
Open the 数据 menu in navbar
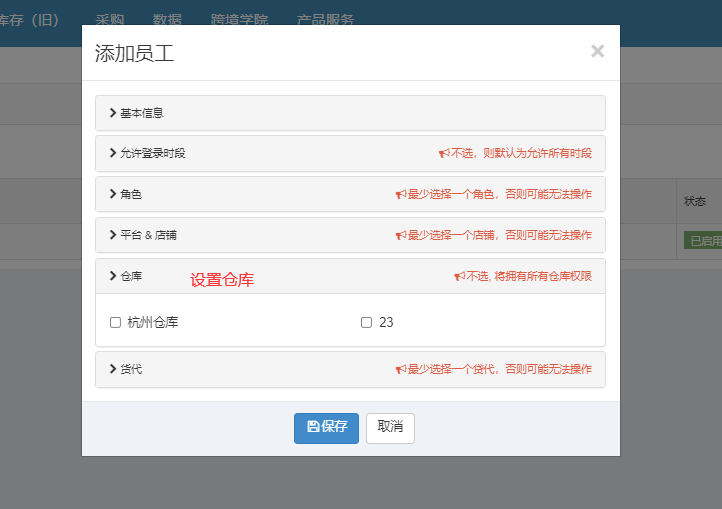click(167, 20)
